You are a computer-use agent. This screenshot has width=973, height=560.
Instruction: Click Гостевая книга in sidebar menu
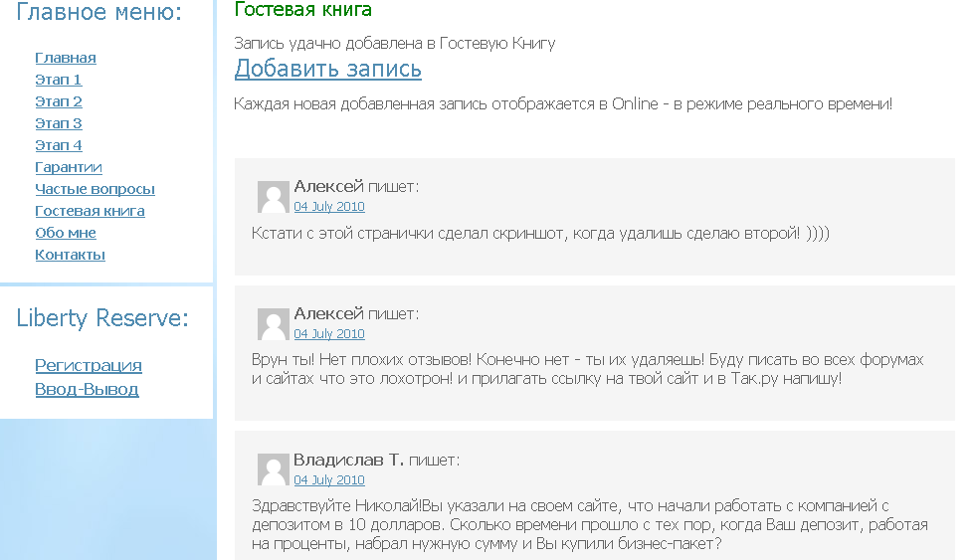click(x=90, y=211)
